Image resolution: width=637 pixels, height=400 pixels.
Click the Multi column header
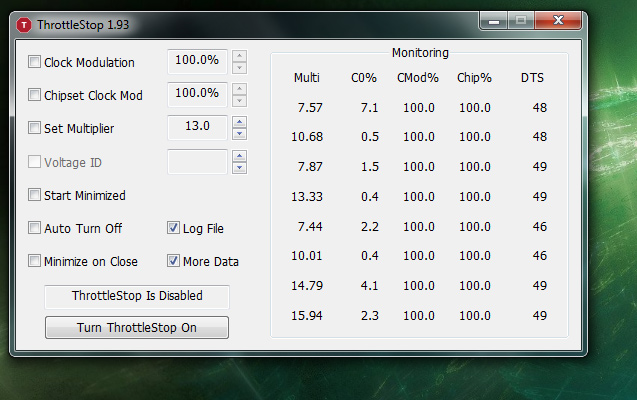point(307,78)
